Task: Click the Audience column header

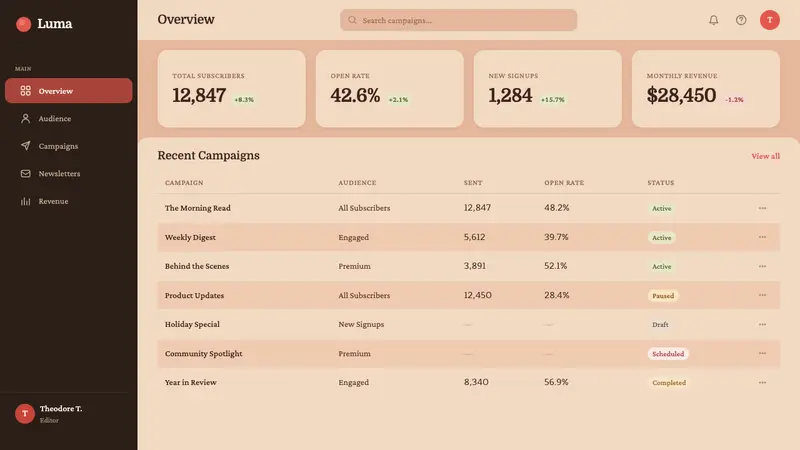Action: (357, 183)
